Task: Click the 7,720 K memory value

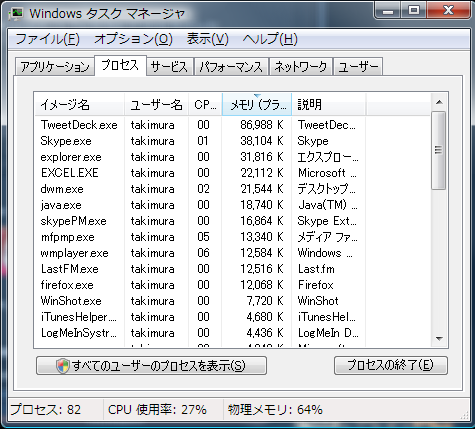Action: tap(265, 301)
